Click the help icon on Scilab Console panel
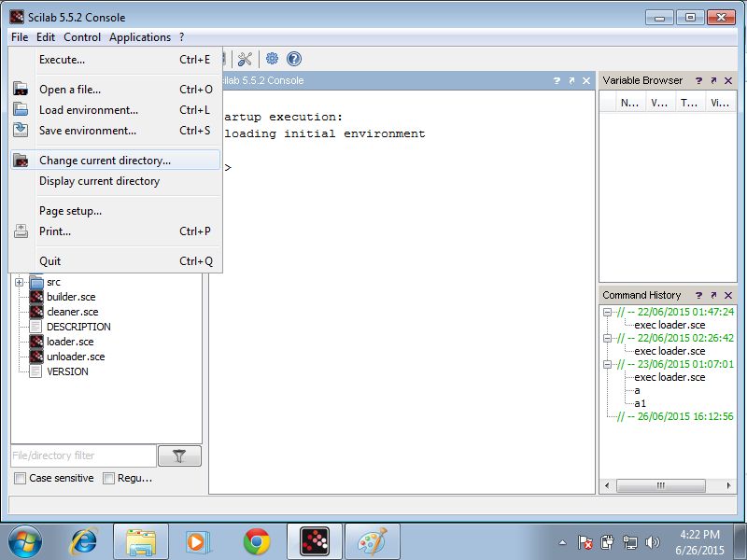 [x=557, y=80]
